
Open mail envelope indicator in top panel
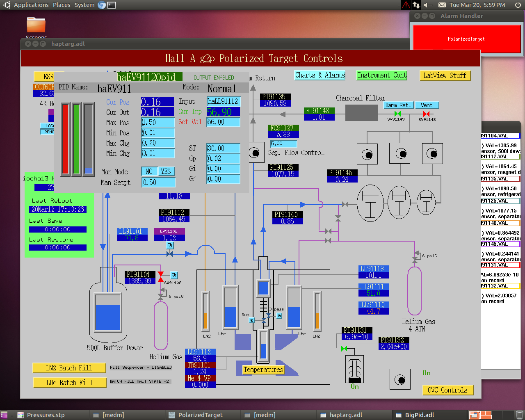coord(442,5)
